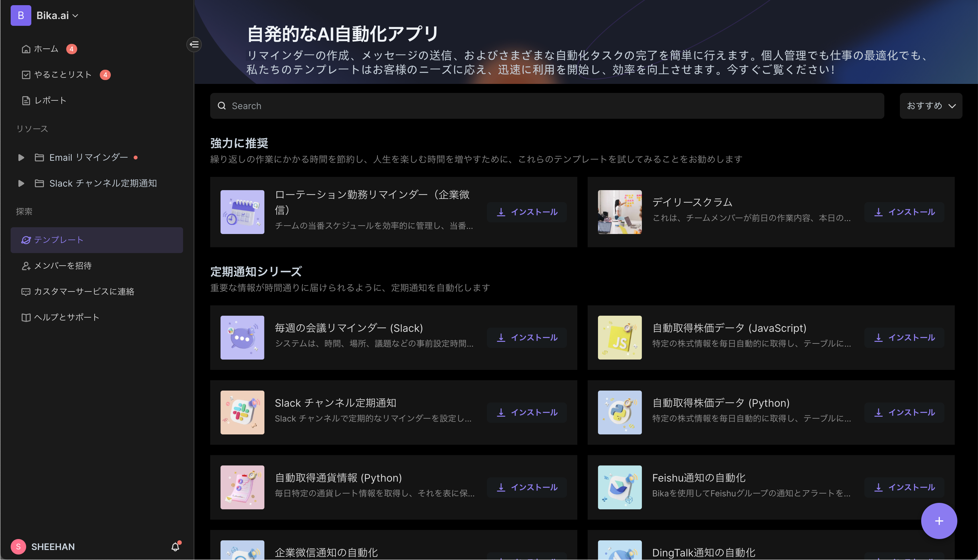Install 毎週の会議リマインダー (Slack) template

pyautogui.click(x=527, y=338)
